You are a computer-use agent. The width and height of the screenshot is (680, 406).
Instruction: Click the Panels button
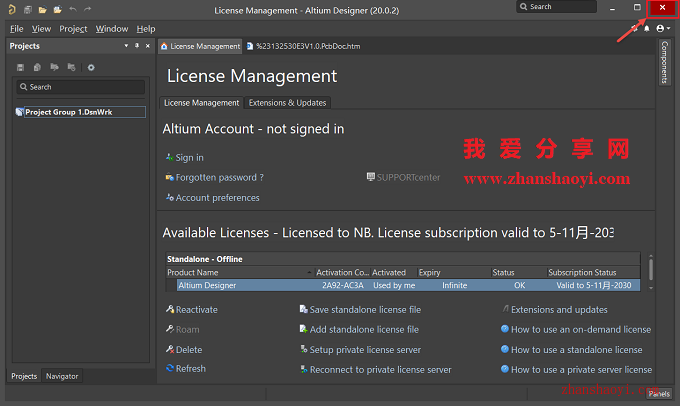[x=659, y=393]
